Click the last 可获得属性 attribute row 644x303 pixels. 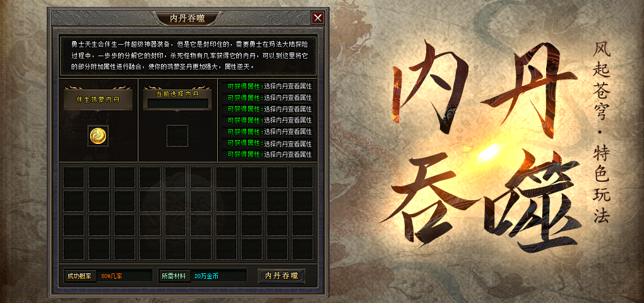[x=267, y=155]
